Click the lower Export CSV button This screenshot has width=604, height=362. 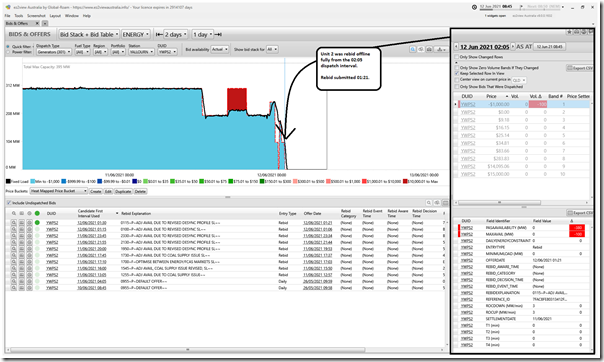(580, 213)
